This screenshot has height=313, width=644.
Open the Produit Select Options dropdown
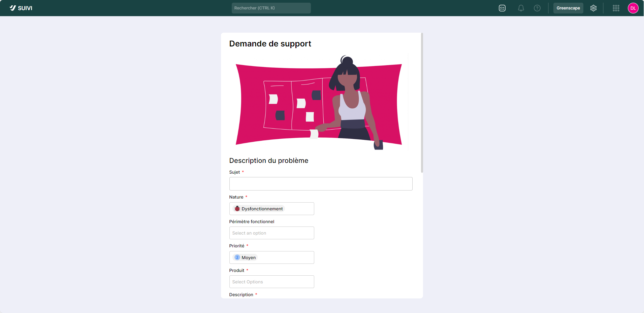point(271,282)
